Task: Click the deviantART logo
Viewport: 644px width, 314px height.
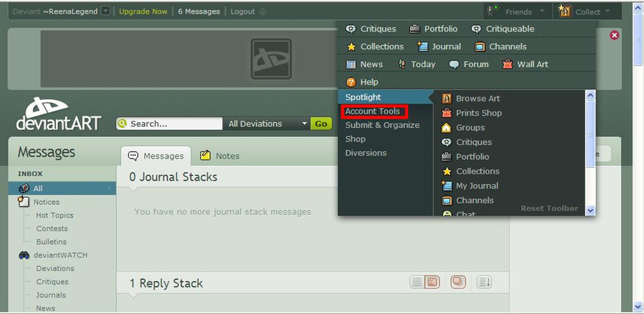Action: [59, 114]
